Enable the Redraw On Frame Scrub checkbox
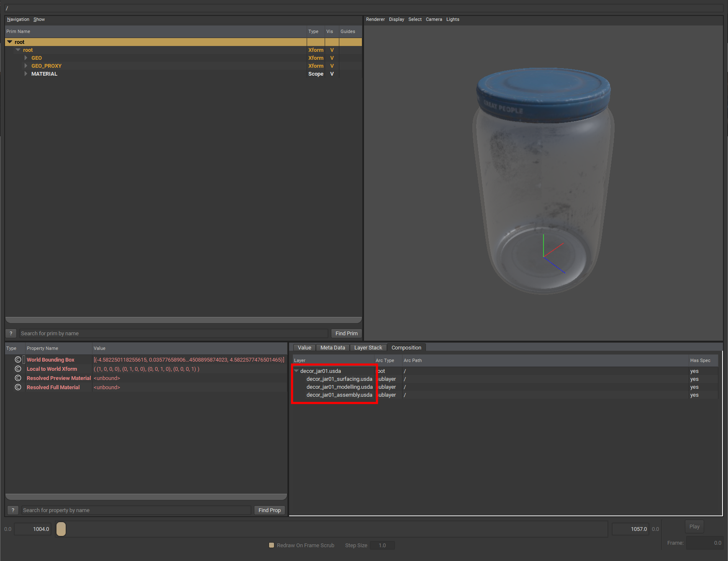Viewport: 728px width, 561px height. [x=272, y=545]
